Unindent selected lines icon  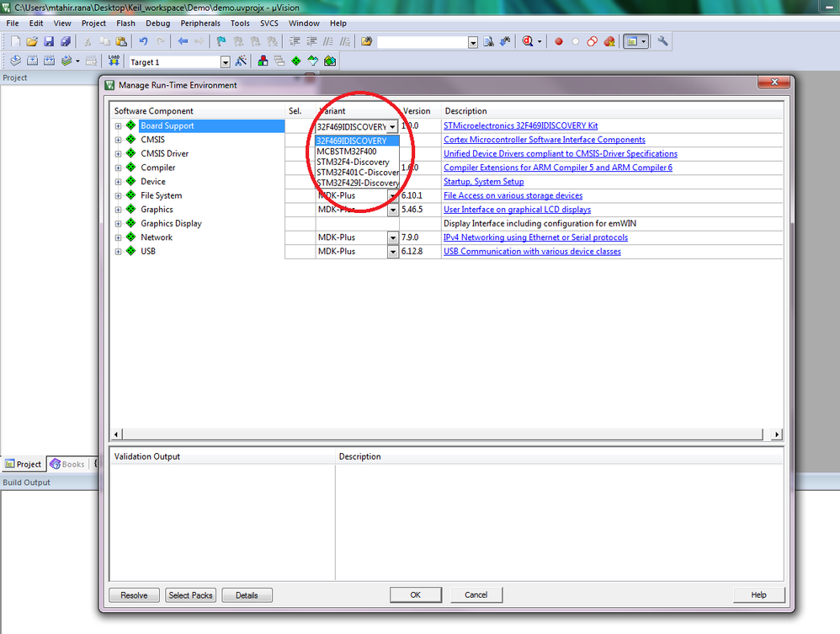click(311, 41)
